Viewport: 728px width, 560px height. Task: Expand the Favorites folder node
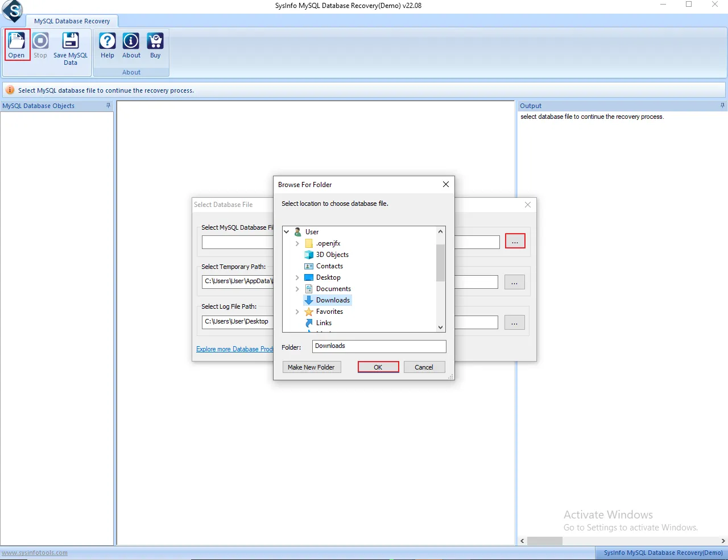[x=297, y=312]
